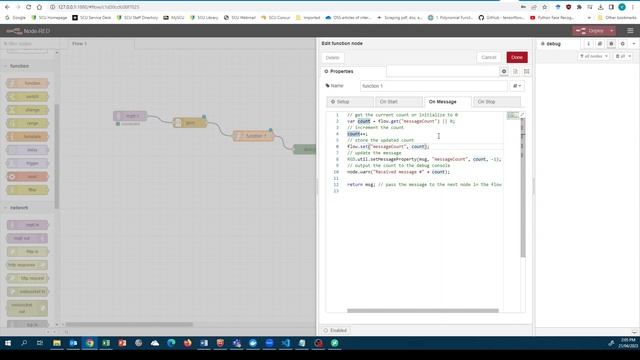Image resolution: width=640 pixels, height=360 pixels.
Task: Click the function 1 node on canvas
Action: point(253,136)
